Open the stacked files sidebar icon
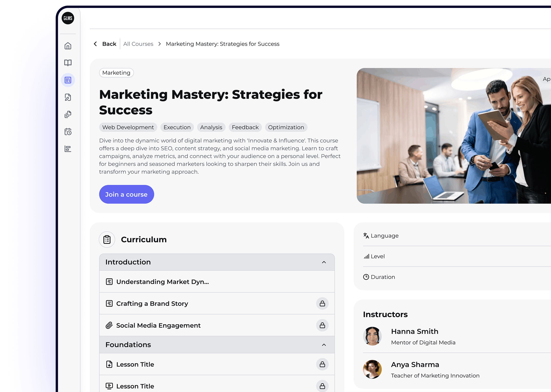Viewport: 551px width, 392px height. [x=68, y=114]
